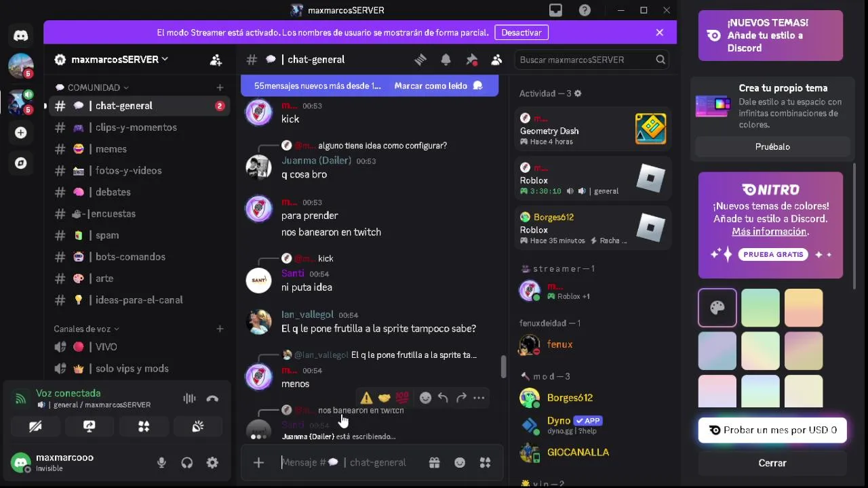Image resolution: width=868 pixels, height=488 pixels.
Task: Disconnect from voice with hang-up icon
Action: point(212,399)
